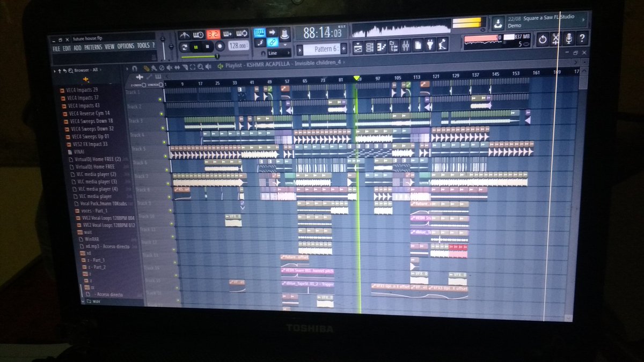Toggle wait for input before playing
This screenshot has width=644, height=362.
(x=197, y=34)
